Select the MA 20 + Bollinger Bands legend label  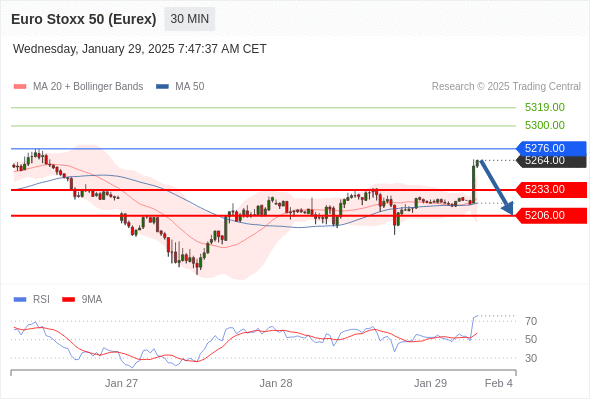click(88, 87)
